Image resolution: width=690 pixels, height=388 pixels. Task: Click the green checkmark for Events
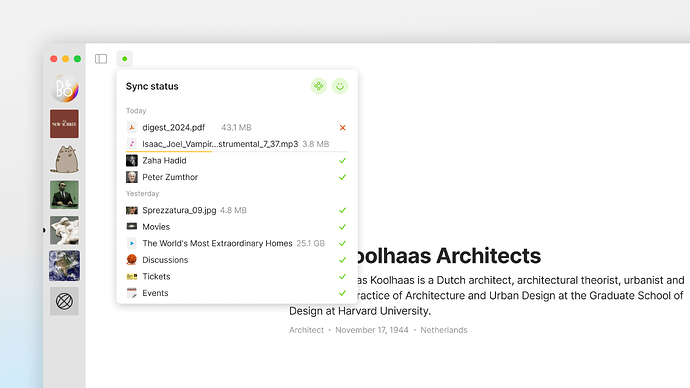pos(342,293)
